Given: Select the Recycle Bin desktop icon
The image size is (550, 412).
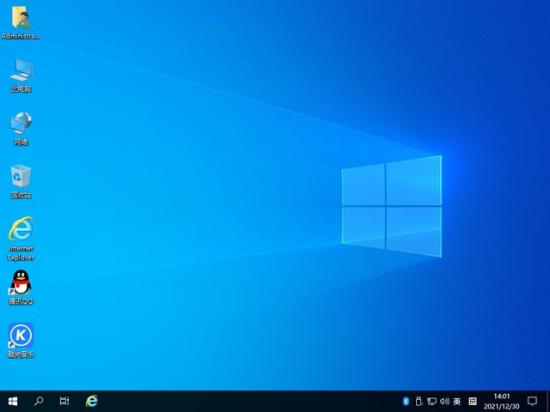Looking at the screenshot, I should [21, 182].
